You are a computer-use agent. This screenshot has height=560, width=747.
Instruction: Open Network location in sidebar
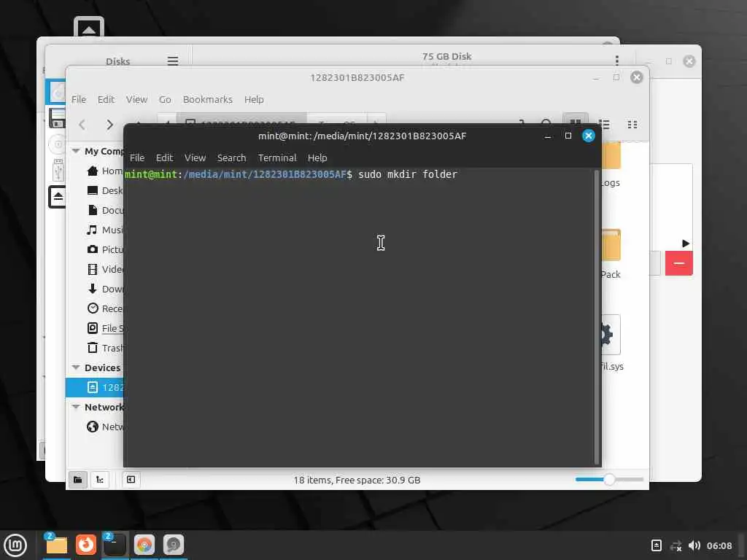pyautogui.click(x=105, y=427)
